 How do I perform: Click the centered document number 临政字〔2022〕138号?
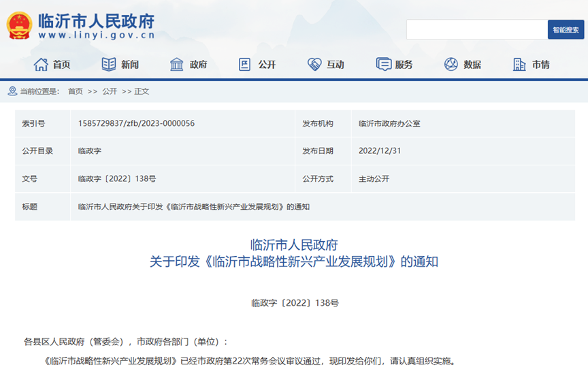295,303
